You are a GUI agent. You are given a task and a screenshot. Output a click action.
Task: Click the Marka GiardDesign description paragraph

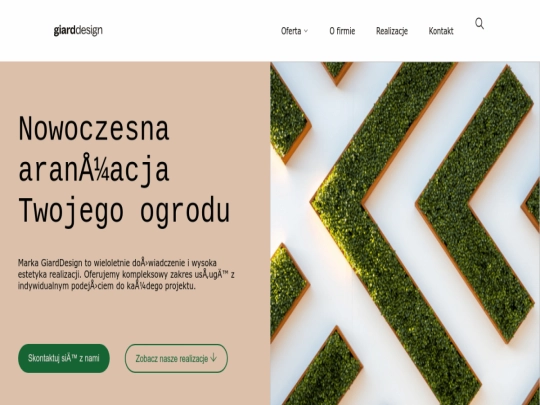click(x=126, y=274)
